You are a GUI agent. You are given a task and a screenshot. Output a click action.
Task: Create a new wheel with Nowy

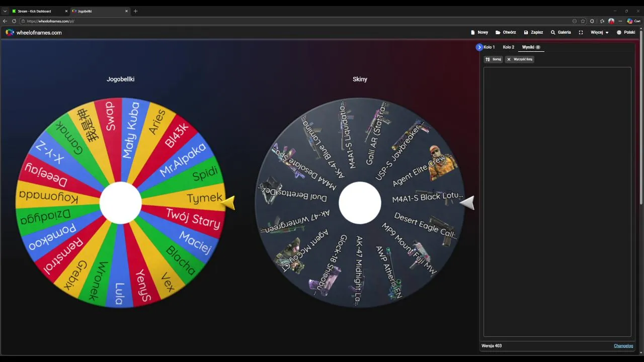tap(479, 32)
